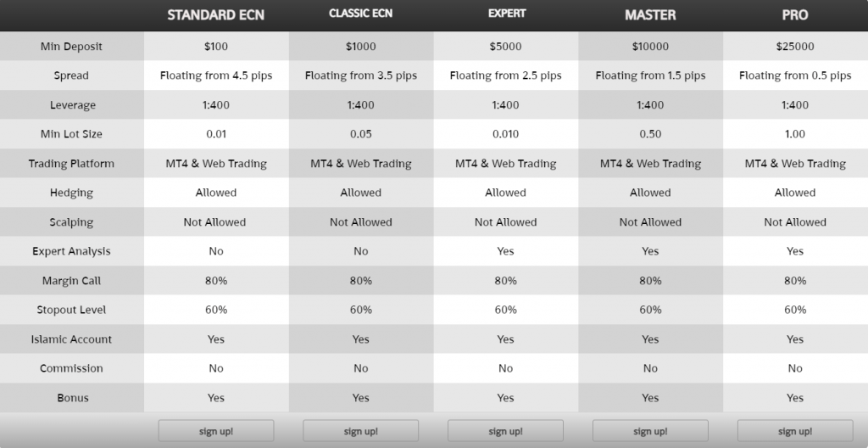Click sign up for Master account
Screen dimensions: 868x448
(x=650, y=431)
